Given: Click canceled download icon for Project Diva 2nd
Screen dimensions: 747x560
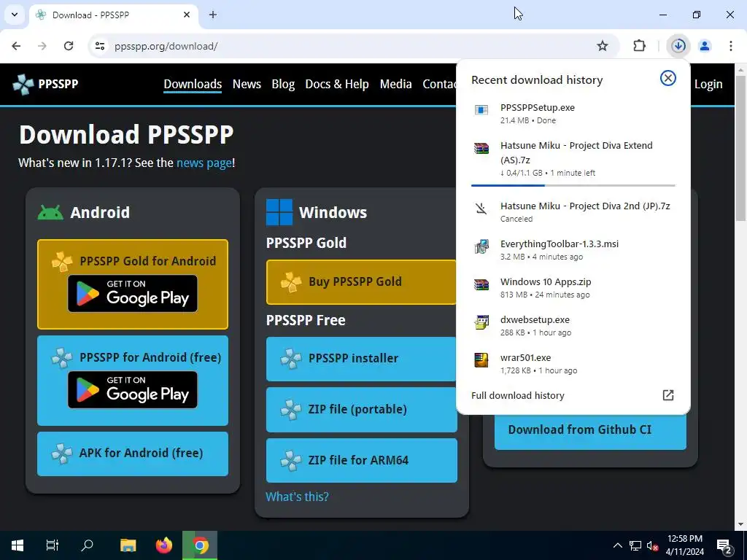Looking at the screenshot, I should coord(481,209).
